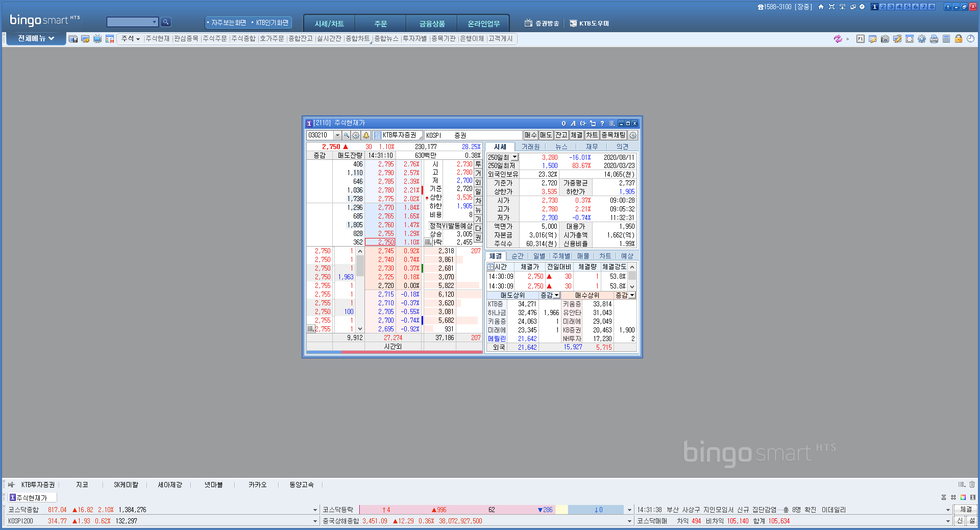The width and height of the screenshot is (980, 530).
Task: Select virtual screen number 8
Action: pos(932,7)
